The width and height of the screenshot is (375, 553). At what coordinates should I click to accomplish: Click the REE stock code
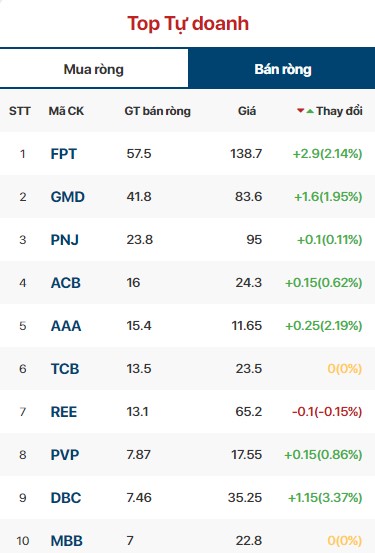64,412
